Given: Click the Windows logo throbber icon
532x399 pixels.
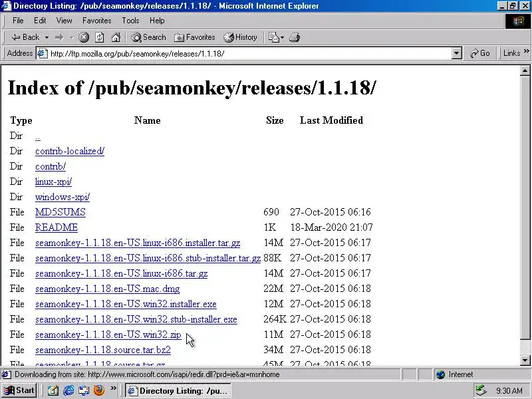Looking at the screenshot, I should click(x=518, y=21).
